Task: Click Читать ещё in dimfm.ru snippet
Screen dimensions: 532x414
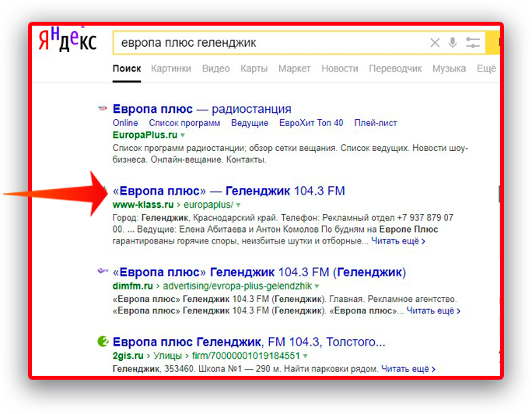Action: 433,310
